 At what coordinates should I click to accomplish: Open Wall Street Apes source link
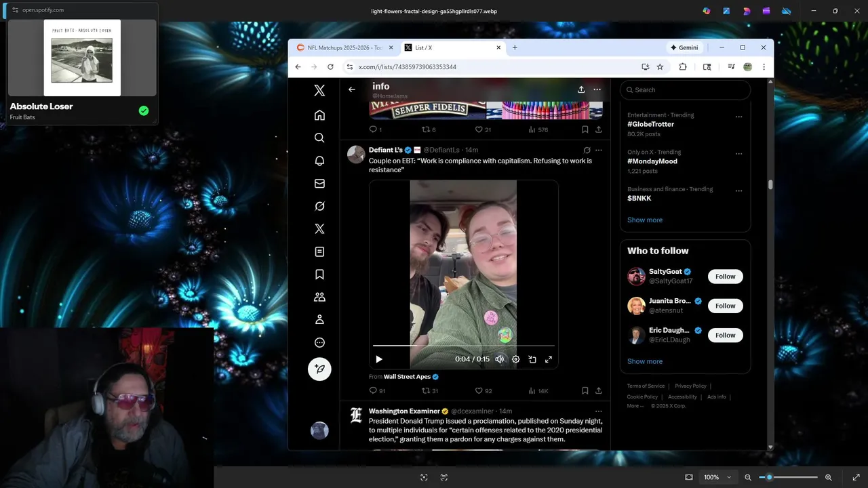[x=412, y=377]
